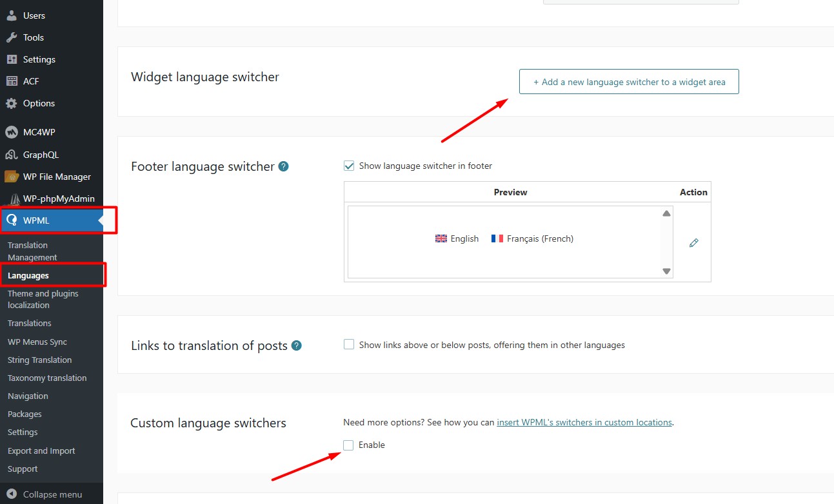Image resolution: width=834 pixels, height=504 pixels.
Task: Open Export and Import page
Action: coord(41,451)
